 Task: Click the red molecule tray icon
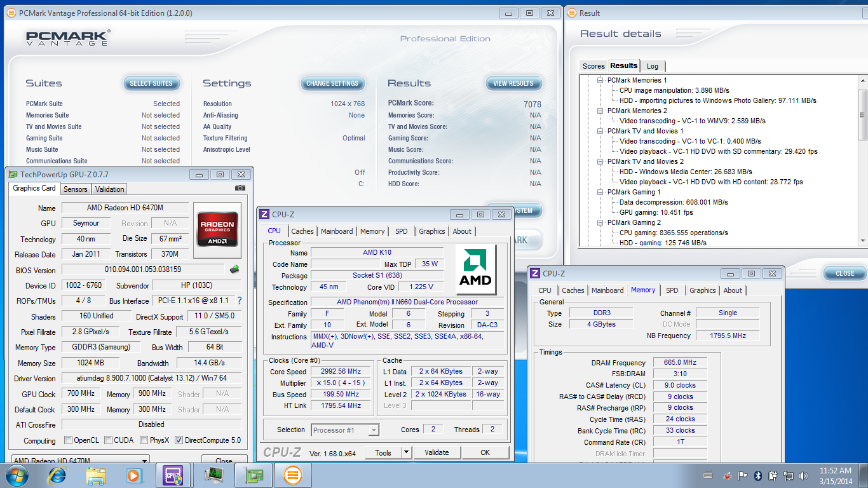728,475
